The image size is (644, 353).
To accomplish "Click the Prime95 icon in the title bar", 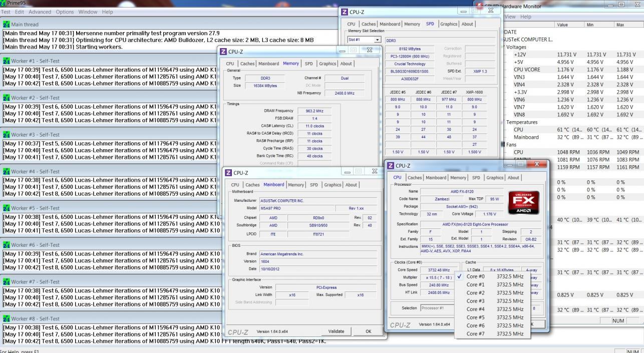I will point(4,3).
